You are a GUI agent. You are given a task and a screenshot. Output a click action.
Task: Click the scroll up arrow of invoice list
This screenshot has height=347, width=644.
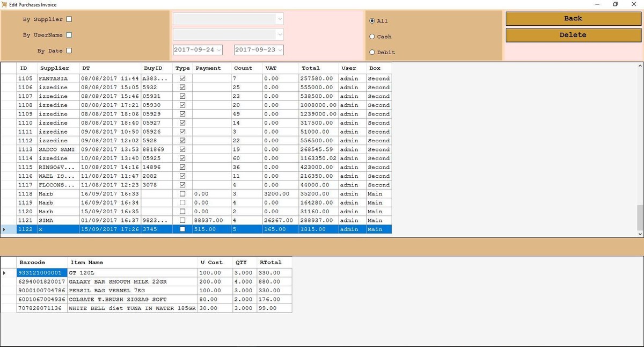639,66
